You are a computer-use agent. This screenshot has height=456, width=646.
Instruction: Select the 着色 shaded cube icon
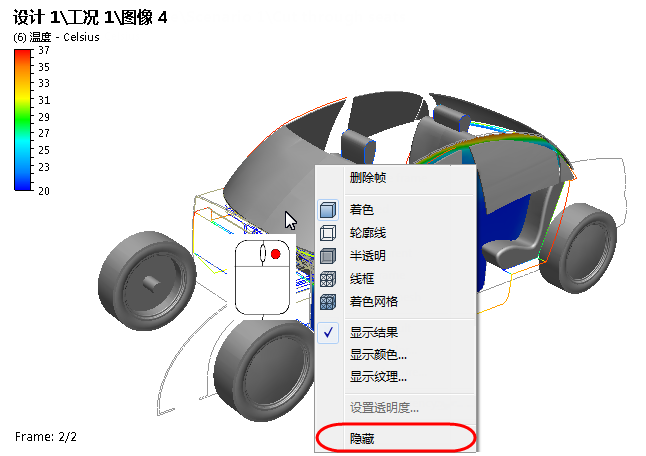coord(328,210)
